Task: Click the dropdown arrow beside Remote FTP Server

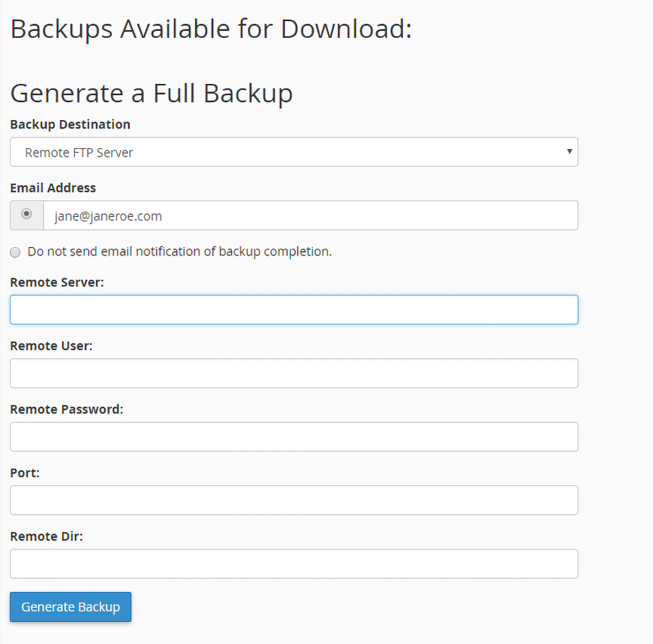Action: pos(569,152)
